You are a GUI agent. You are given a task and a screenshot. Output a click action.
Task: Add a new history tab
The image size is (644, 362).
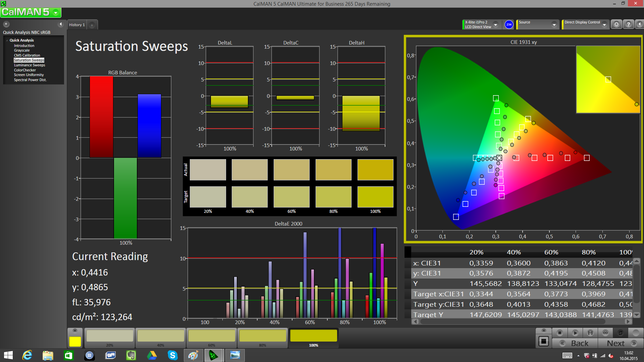click(92, 25)
